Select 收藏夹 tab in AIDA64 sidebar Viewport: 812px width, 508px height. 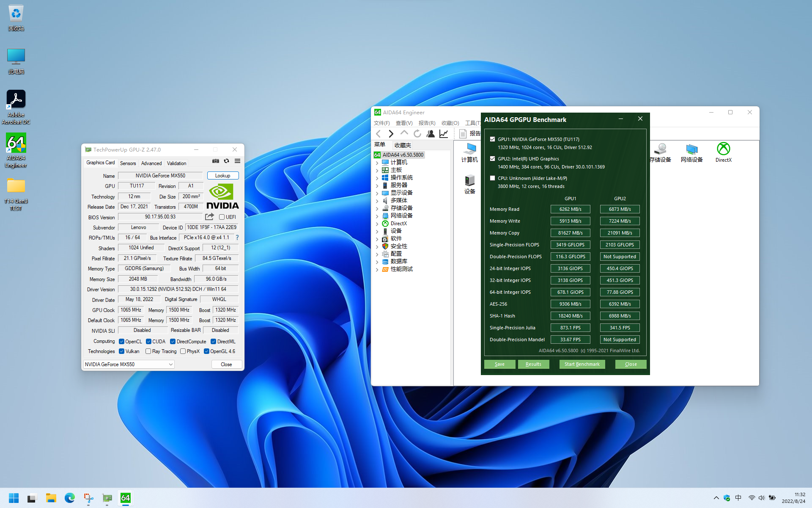[x=403, y=145]
